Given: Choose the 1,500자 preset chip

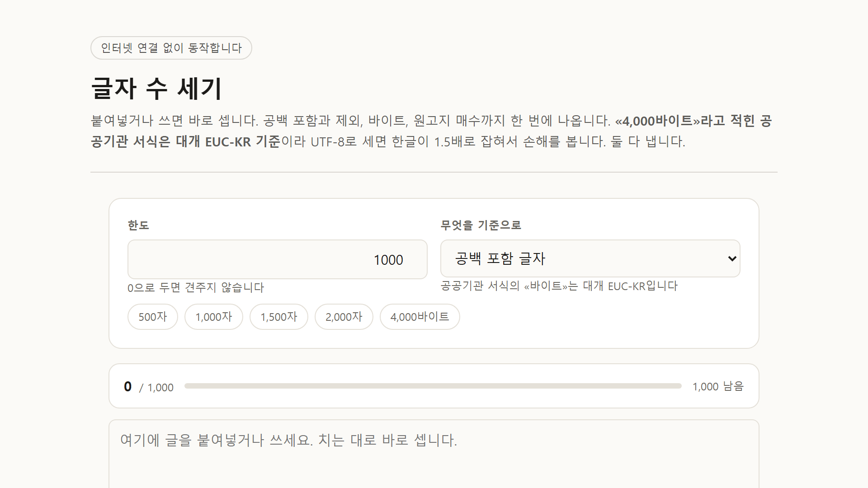Looking at the screenshot, I should coord(279,317).
